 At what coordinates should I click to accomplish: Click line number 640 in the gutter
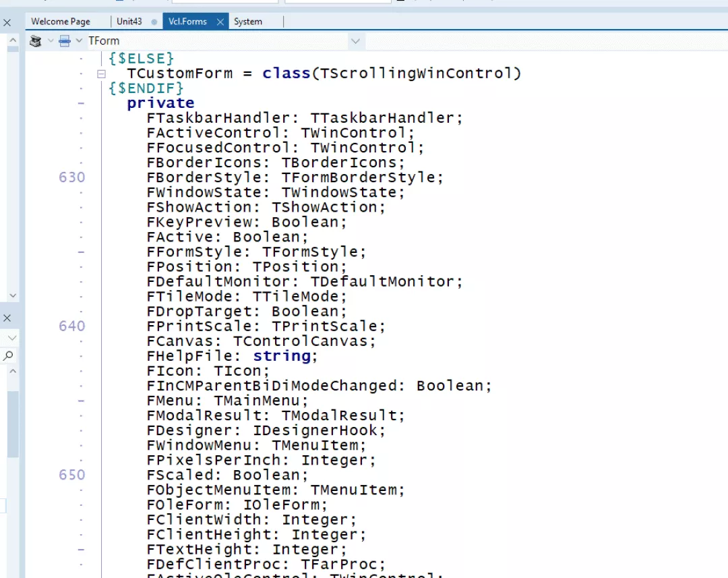[x=72, y=326]
